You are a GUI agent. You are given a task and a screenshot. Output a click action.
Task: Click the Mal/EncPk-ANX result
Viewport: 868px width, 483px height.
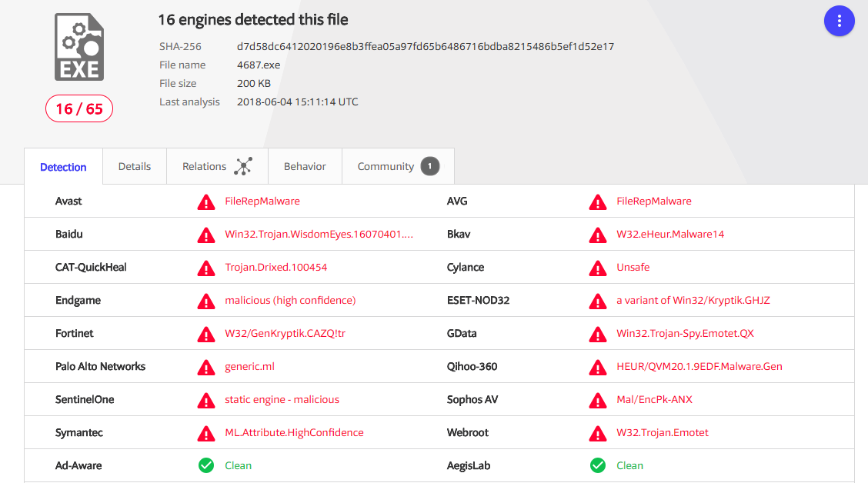tap(655, 399)
